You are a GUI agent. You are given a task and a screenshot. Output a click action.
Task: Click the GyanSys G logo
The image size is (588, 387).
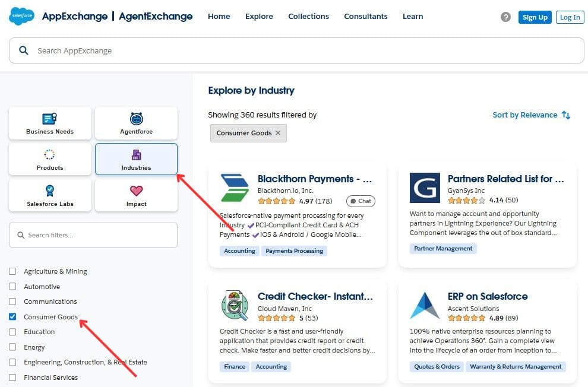(x=425, y=188)
